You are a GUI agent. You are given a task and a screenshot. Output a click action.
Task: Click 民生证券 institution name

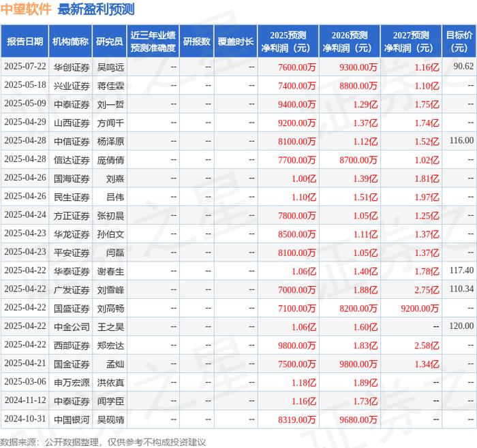coord(72,197)
